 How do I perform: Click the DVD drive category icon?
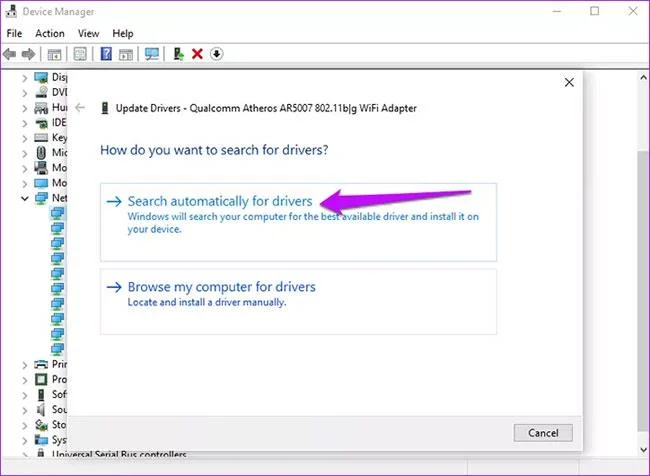tap(41, 92)
